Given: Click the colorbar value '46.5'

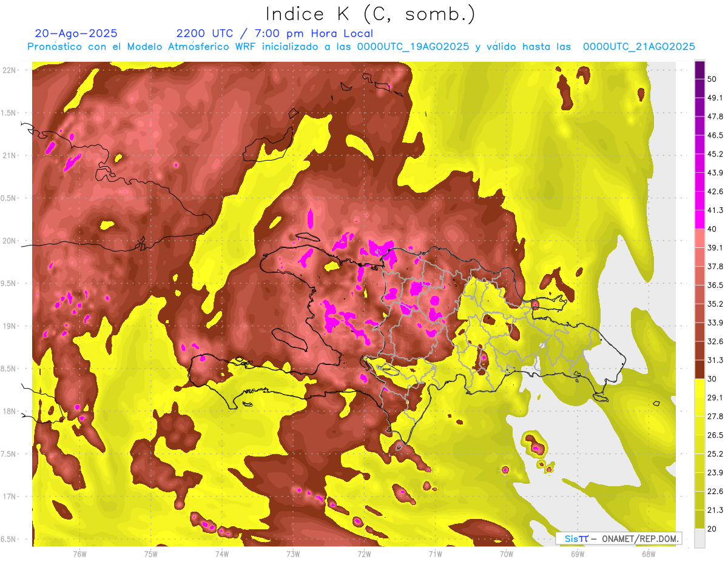Looking at the screenshot, I should tap(715, 135).
